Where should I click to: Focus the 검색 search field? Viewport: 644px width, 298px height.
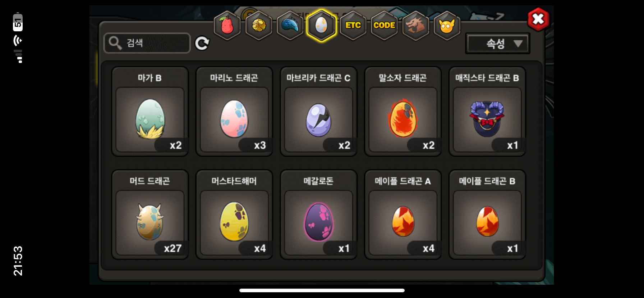147,43
